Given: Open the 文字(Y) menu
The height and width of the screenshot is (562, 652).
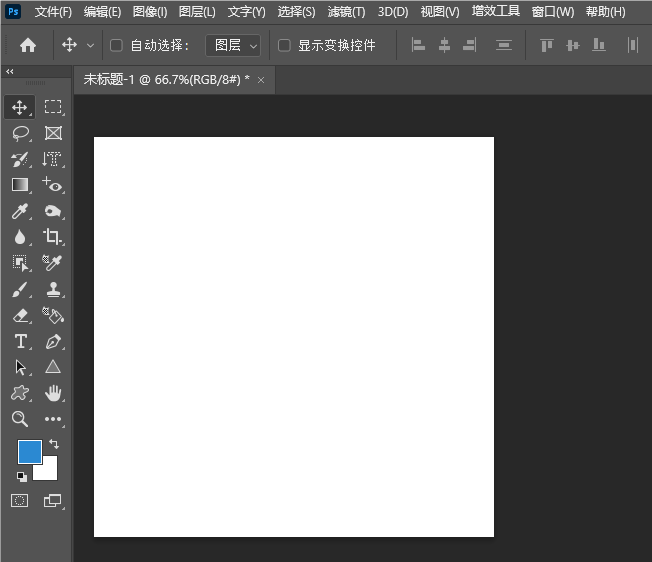Looking at the screenshot, I should pos(247,12).
